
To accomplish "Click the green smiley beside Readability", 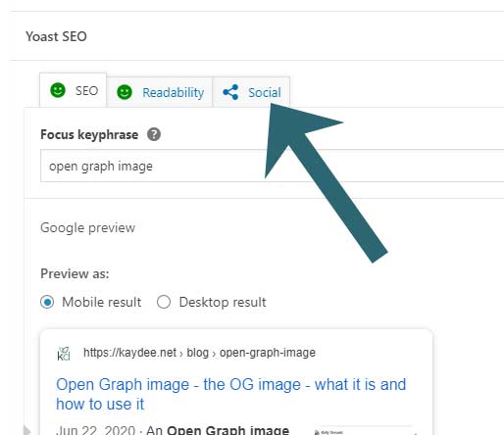I will (125, 92).
